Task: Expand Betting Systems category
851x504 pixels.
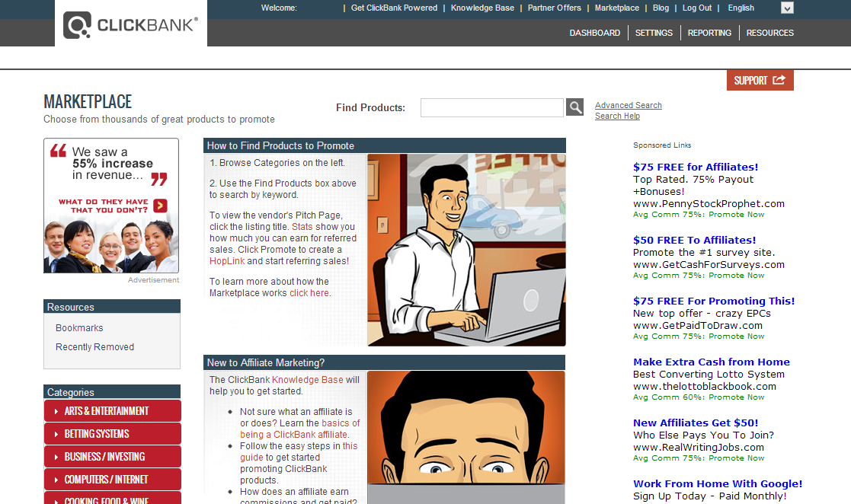Action: pos(112,433)
